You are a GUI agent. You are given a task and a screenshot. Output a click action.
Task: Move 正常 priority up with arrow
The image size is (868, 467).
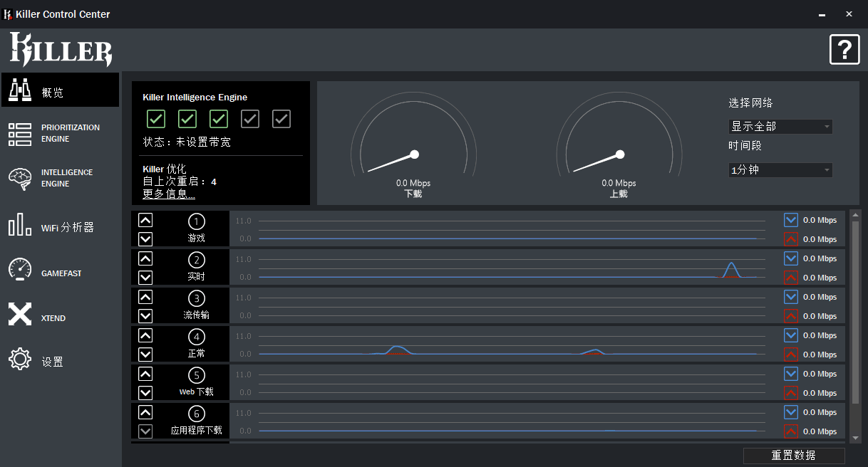point(145,335)
